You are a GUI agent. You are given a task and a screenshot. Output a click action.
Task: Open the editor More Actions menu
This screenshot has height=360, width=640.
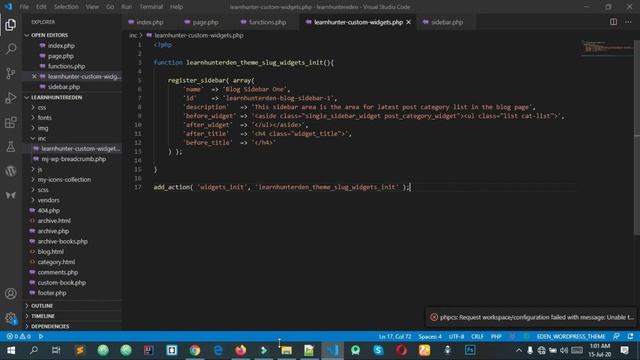(x=628, y=22)
